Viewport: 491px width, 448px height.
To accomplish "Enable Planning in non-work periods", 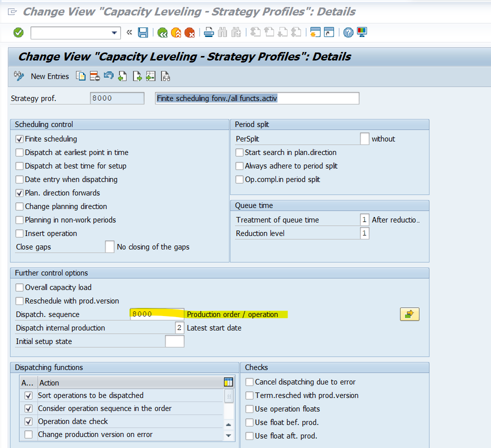I will click(19, 220).
